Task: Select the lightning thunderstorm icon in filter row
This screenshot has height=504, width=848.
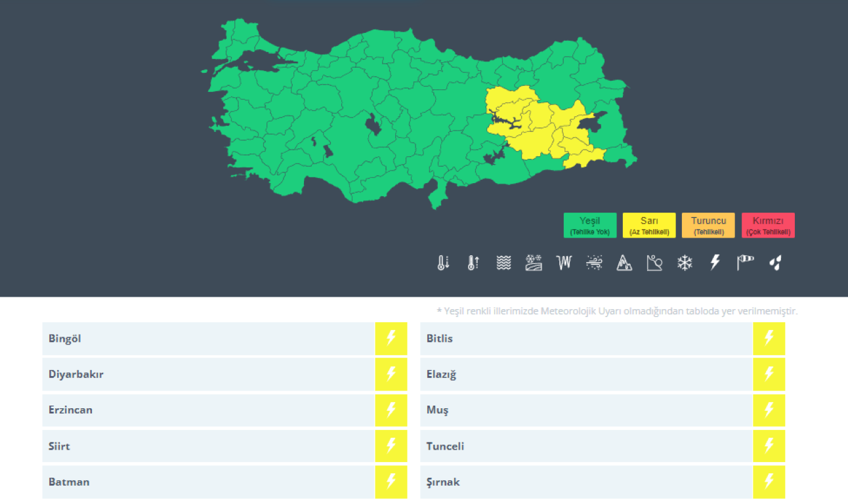Action: 715,263
